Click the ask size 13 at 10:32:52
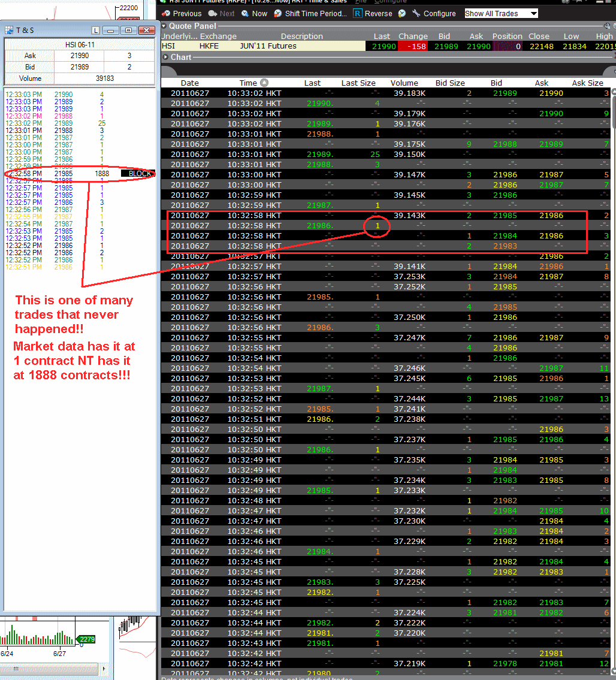616x680 pixels. (x=603, y=399)
